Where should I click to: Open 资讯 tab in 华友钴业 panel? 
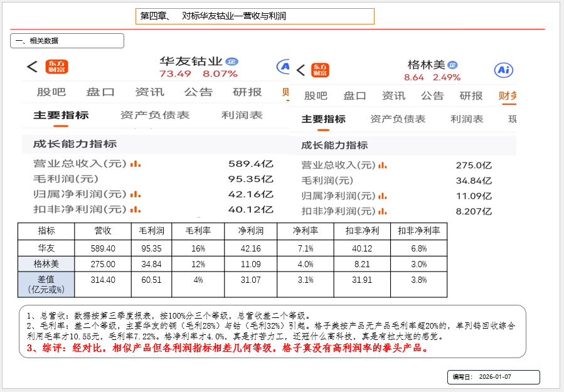[150, 92]
